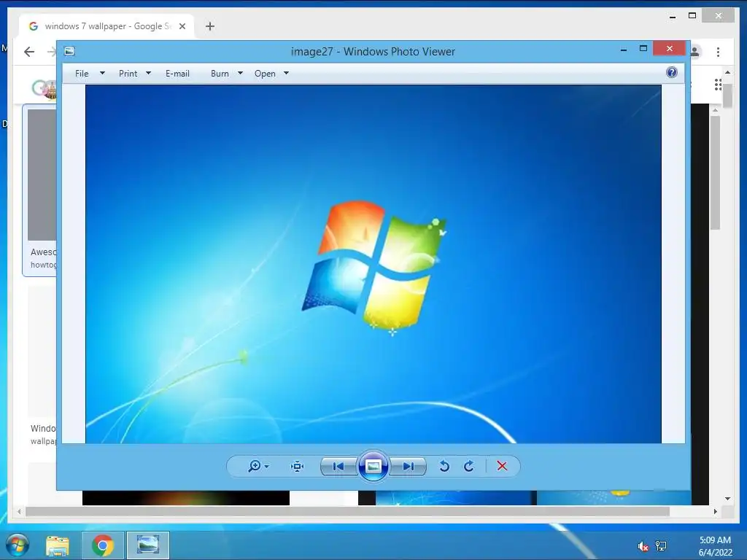Delete the image with red X
This screenshot has width=747, height=560.
(502, 466)
